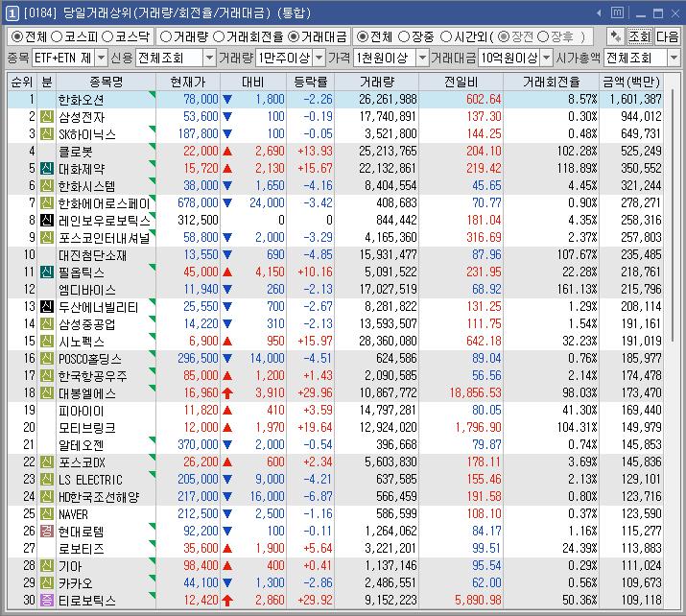This screenshot has height=616, width=686.
Task: Select the 피아이이 stock name
Action: tap(81, 411)
